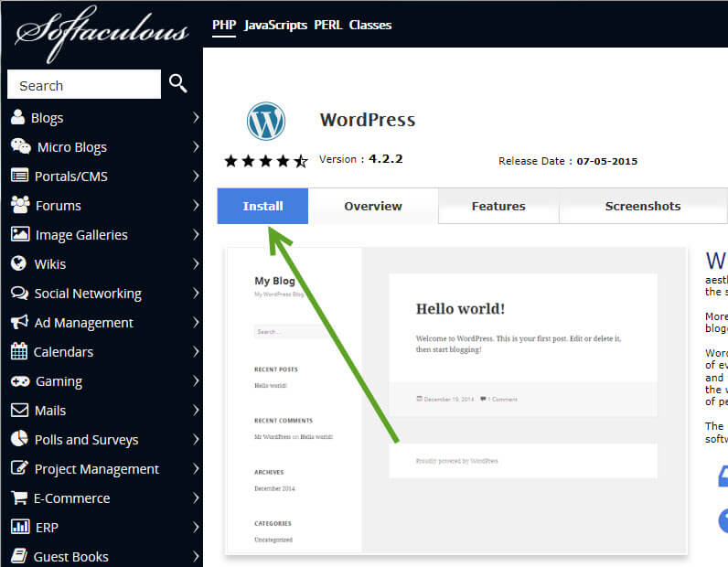Image resolution: width=728 pixels, height=567 pixels.
Task: Click the Polls and Surveys pie icon
Action: [x=19, y=438]
